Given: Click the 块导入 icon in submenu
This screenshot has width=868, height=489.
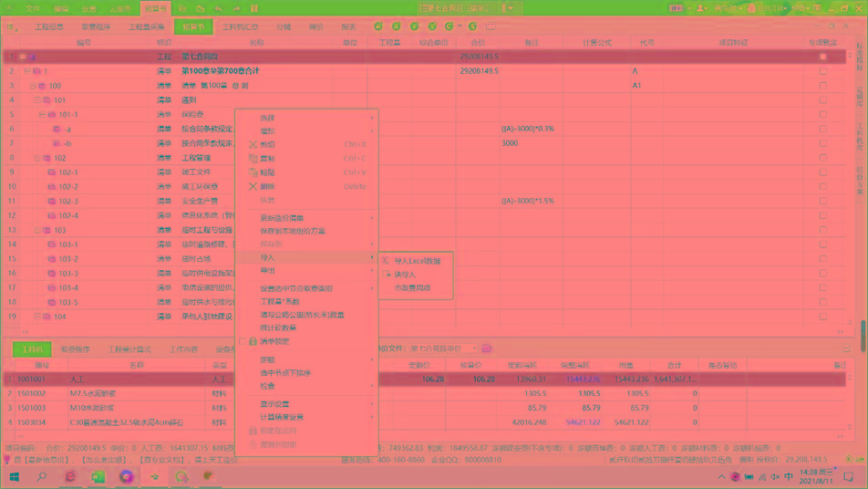Looking at the screenshot, I should [386, 274].
